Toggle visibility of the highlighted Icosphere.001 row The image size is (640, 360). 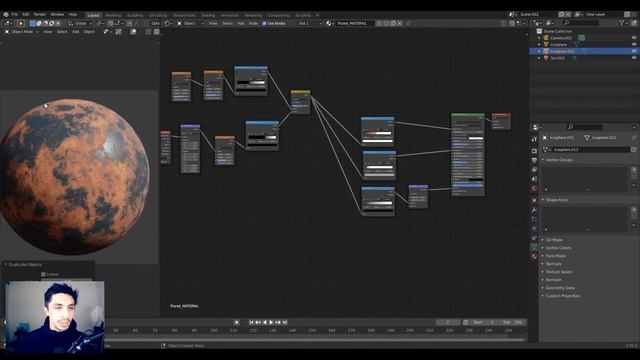634,51
